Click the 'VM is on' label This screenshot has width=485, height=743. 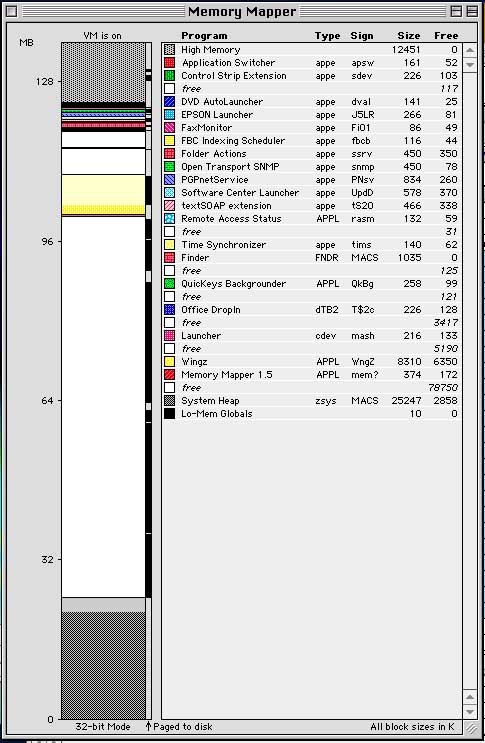[102, 36]
